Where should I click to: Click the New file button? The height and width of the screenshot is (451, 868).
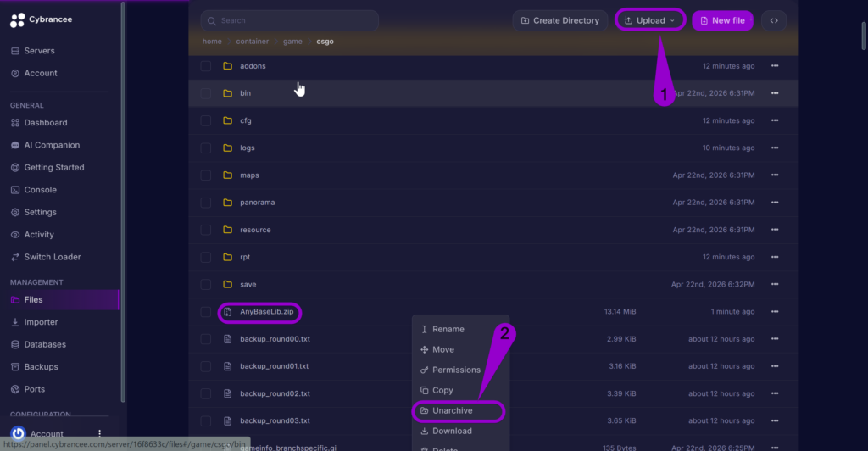pyautogui.click(x=722, y=20)
